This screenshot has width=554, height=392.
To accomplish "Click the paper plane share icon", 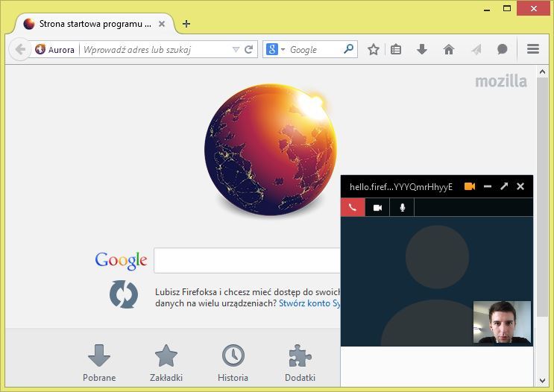I will pos(476,49).
